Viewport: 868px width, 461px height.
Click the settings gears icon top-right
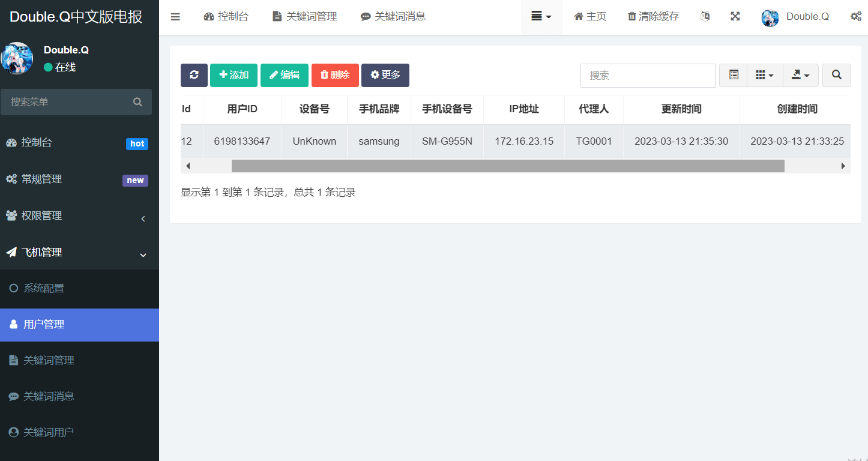pyautogui.click(x=856, y=17)
